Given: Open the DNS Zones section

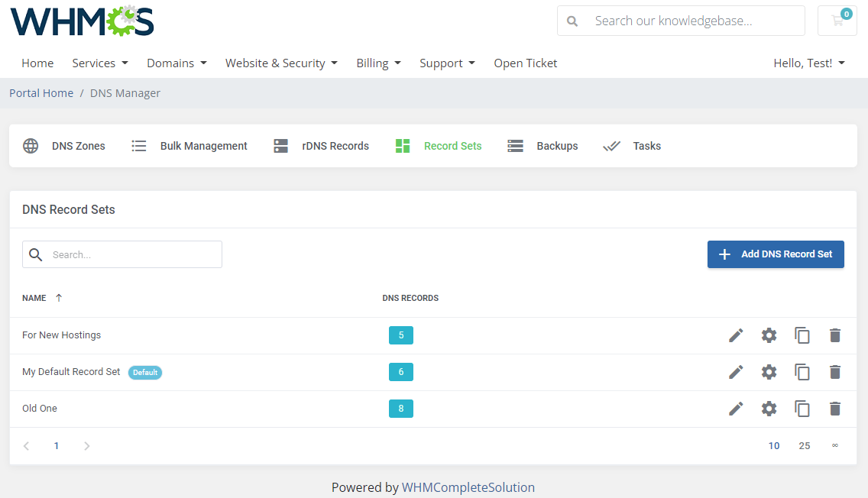Looking at the screenshot, I should click(x=65, y=146).
